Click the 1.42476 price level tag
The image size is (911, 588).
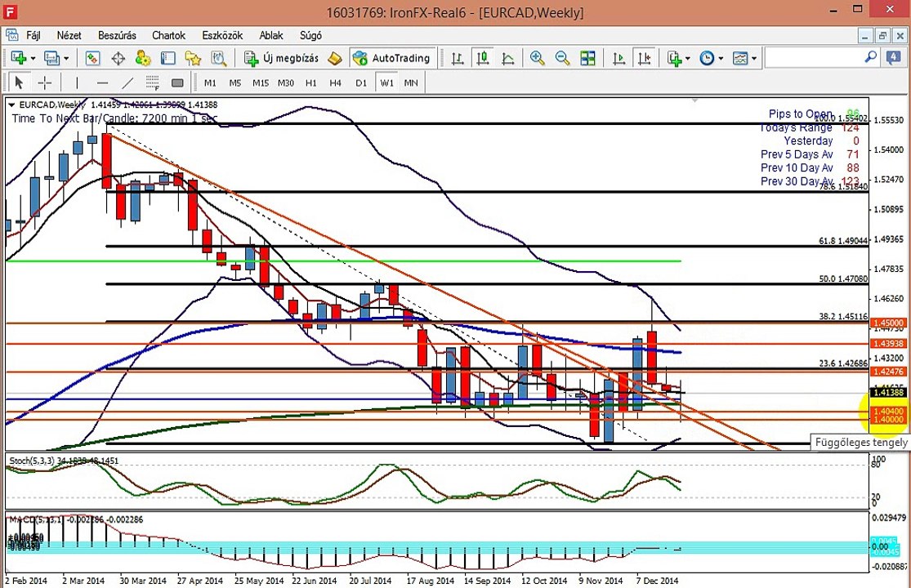click(888, 372)
